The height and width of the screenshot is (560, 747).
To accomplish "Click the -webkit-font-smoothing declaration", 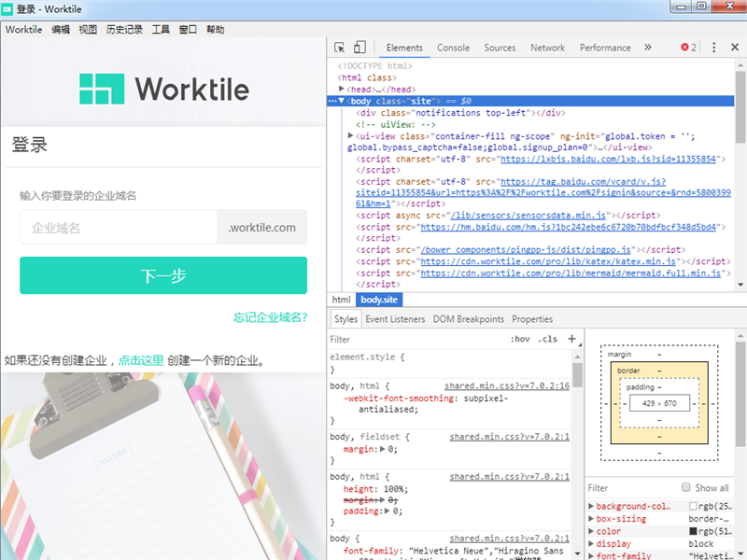I will point(426,404).
